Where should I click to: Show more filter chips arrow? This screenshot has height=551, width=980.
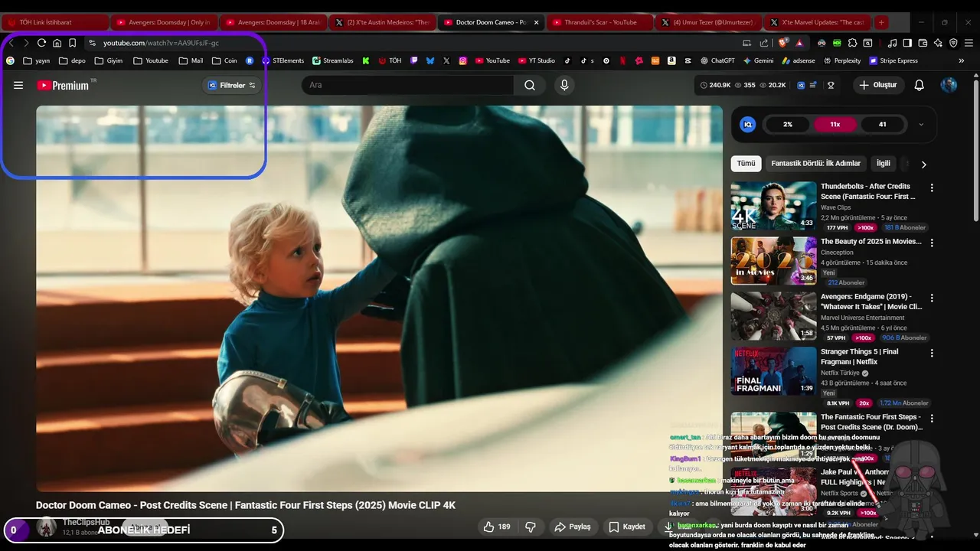(923, 164)
